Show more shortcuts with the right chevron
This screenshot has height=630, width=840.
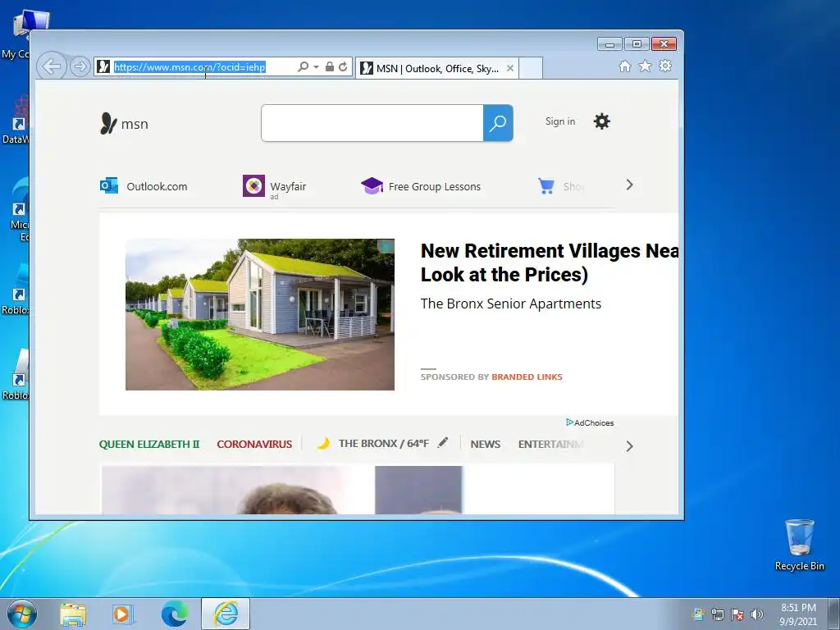629,185
